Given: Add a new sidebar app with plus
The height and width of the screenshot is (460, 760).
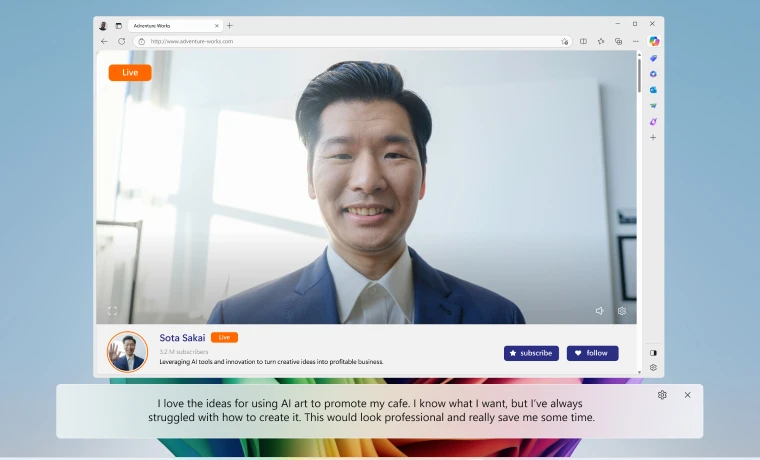Looking at the screenshot, I should point(653,137).
